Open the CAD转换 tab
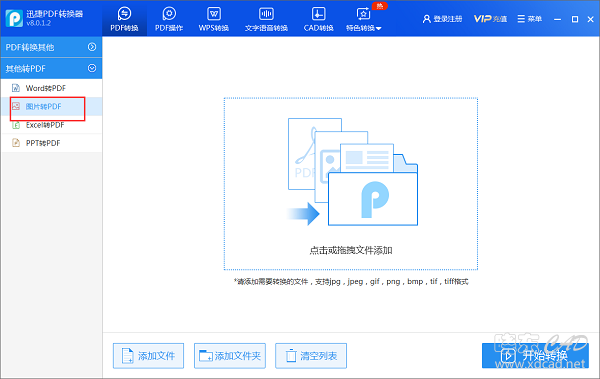The height and width of the screenshot is (379, 600). pyautogui.click(x=318, y=19)
